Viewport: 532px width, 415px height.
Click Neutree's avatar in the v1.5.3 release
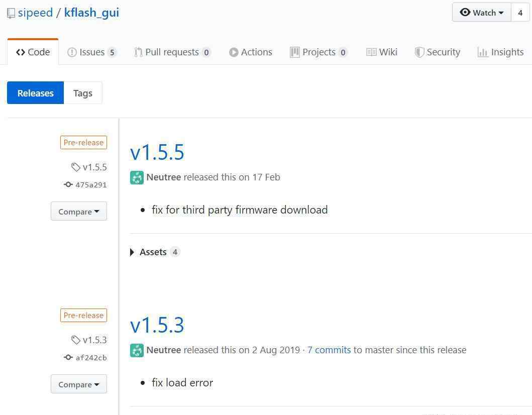coord(137,350)
